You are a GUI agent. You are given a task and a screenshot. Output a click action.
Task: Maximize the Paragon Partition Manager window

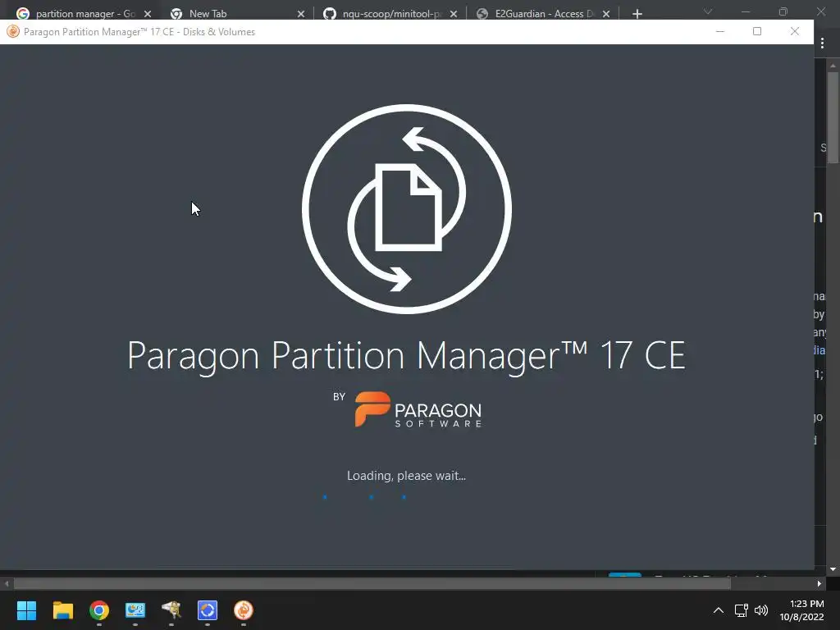click(x=757, y=32)
